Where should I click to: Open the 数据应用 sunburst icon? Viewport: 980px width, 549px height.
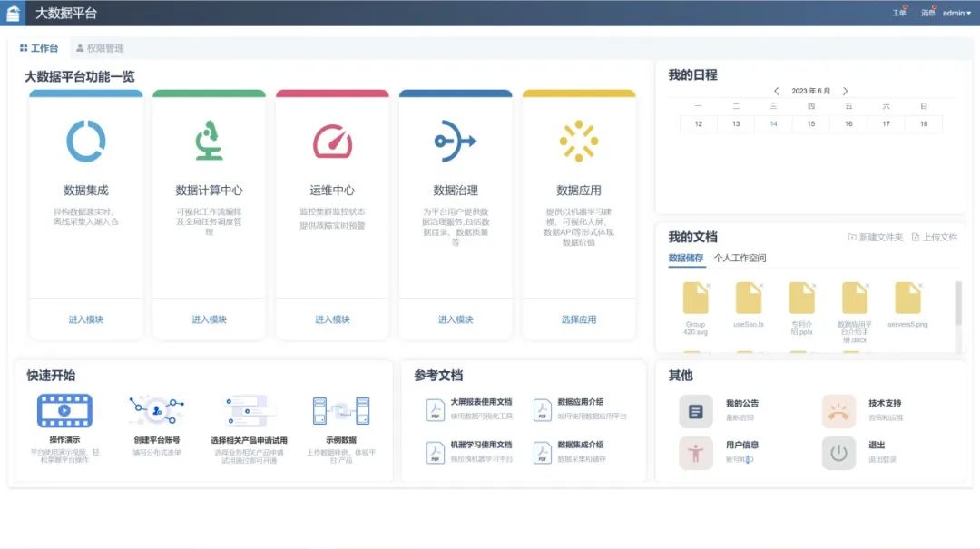[x=579, y=142]
